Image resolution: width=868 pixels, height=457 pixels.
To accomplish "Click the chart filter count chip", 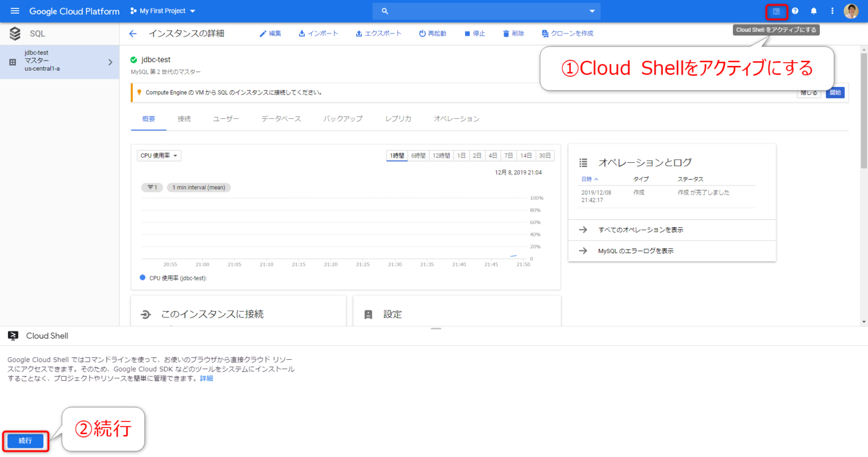I will 152,187.
